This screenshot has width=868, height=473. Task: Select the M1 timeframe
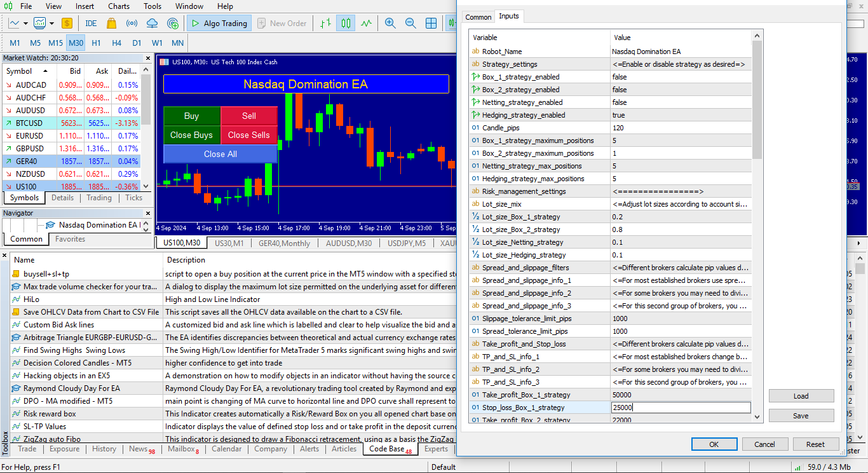[x=15, y=43]
